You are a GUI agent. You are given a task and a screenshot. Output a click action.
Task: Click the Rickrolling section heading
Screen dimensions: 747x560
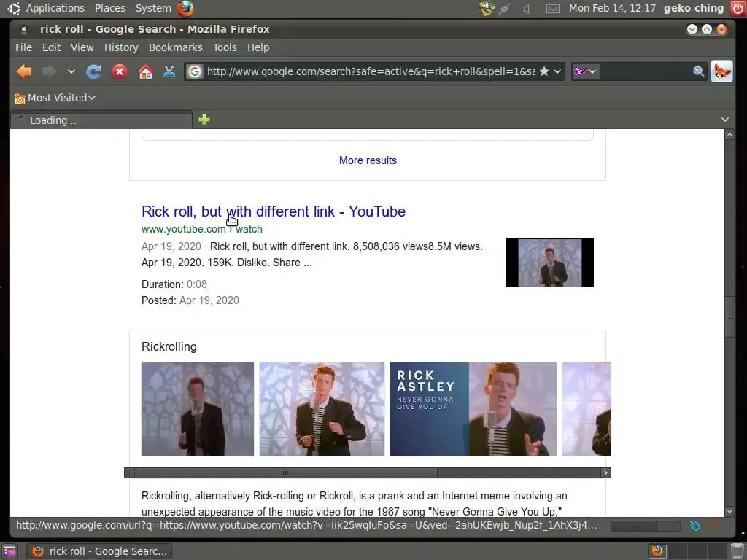[x=169, y=346]
